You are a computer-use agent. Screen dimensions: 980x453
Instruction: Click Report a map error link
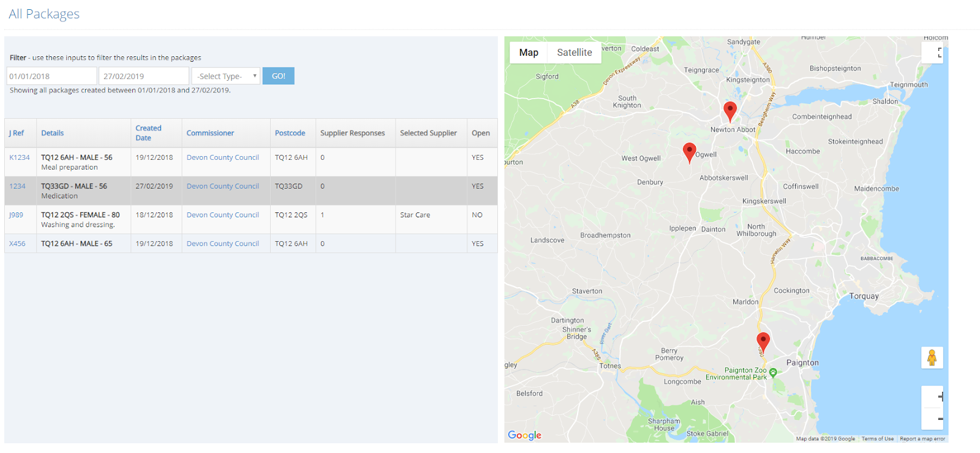[x=922, y=438]
